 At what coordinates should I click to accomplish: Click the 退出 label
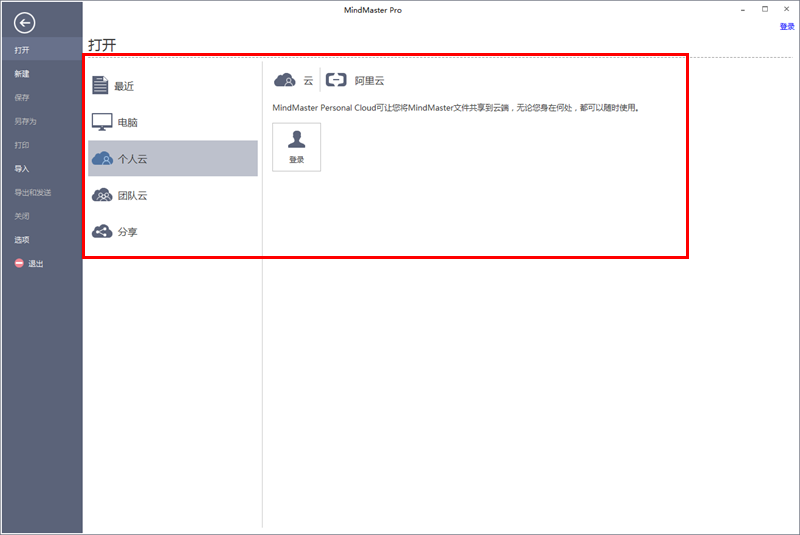point(36,264)
